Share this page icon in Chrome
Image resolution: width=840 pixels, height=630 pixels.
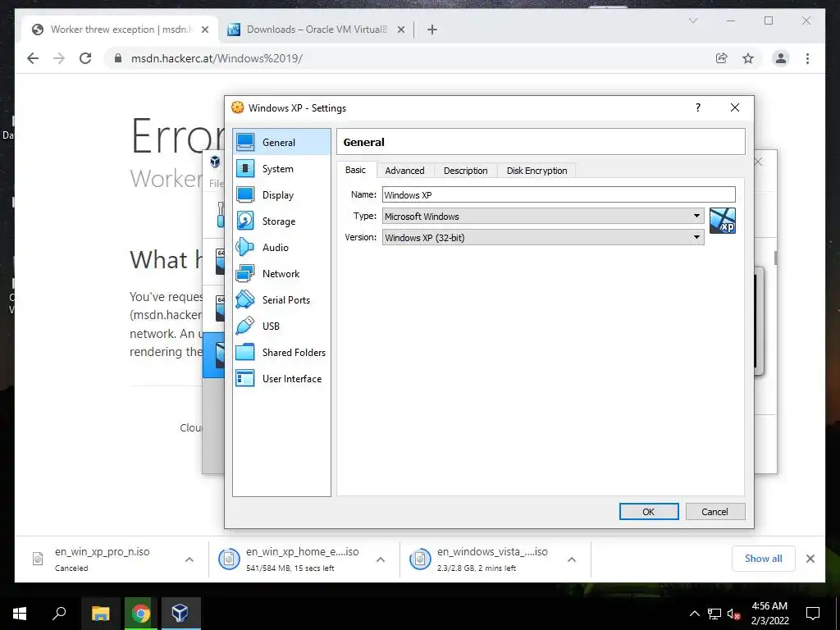[722, 58]
